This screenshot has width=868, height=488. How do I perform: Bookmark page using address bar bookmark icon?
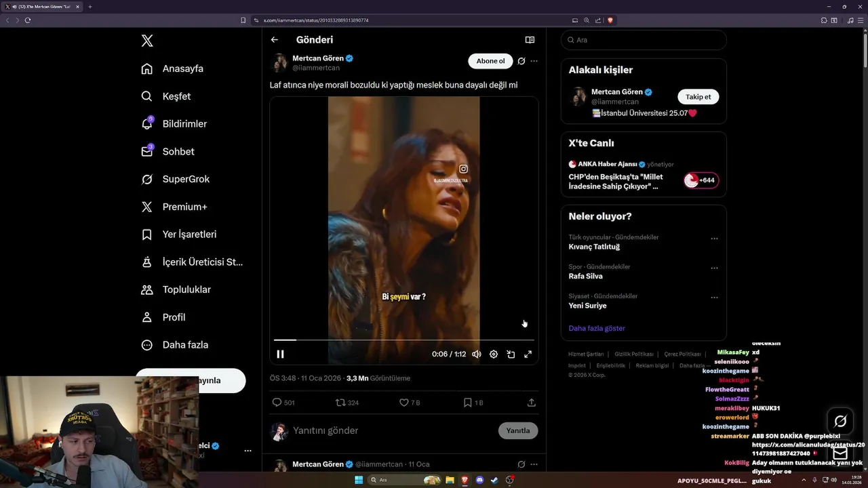[x=243, y=20]
